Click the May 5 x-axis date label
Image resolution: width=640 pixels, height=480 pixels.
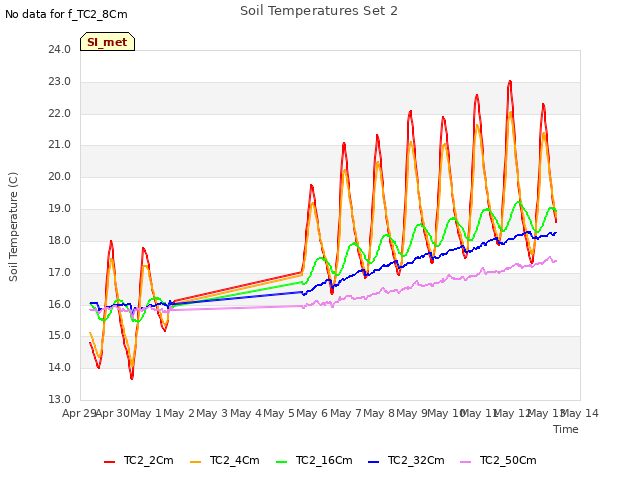click(279, 413)
